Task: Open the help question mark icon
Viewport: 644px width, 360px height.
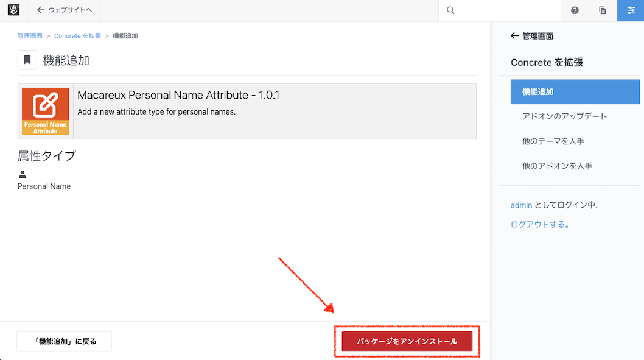Action: 575,10
